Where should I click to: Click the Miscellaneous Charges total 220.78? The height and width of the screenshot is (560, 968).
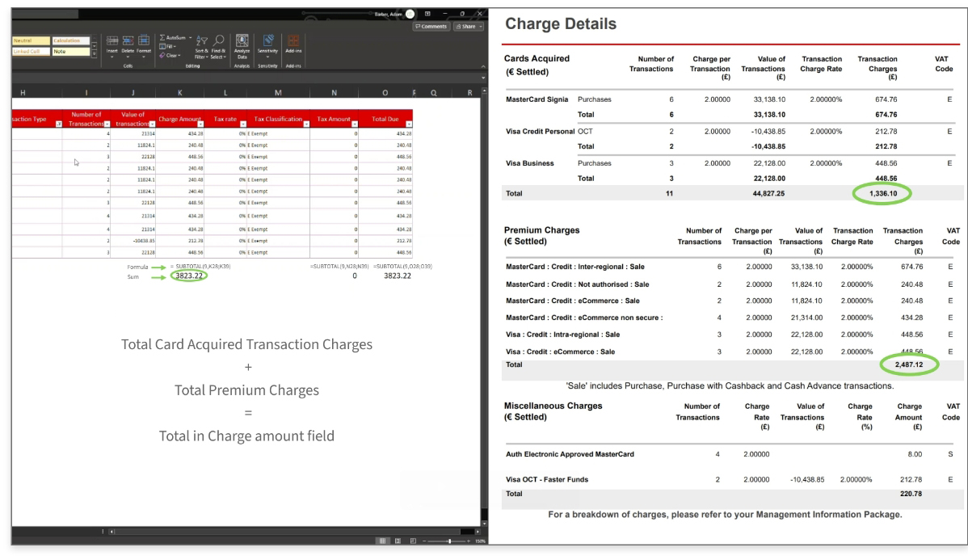(x=911, y=494)
